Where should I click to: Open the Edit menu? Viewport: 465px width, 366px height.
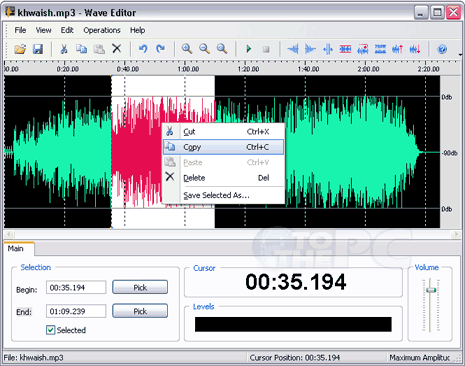click(x=67, y=30)
